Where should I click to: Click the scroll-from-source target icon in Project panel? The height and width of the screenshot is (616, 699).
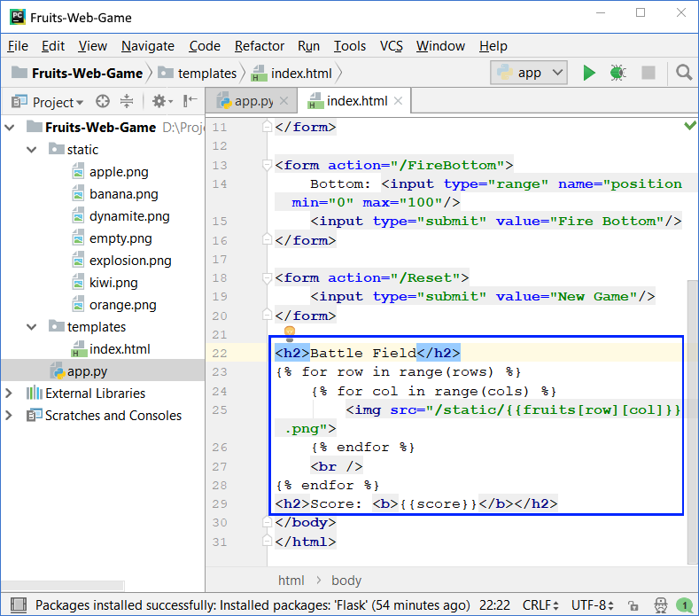pos(103,102)
